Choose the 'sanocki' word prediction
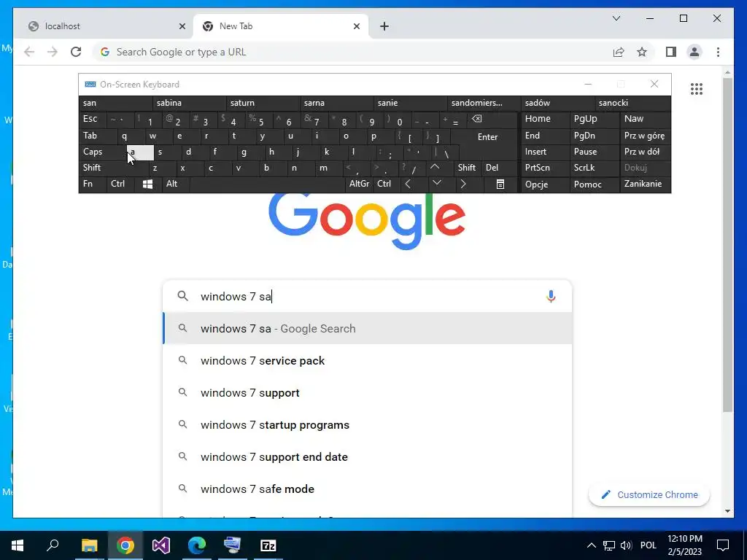Image resolution: width=747 pixels, height=560 pixels. [x=633, y=103]
